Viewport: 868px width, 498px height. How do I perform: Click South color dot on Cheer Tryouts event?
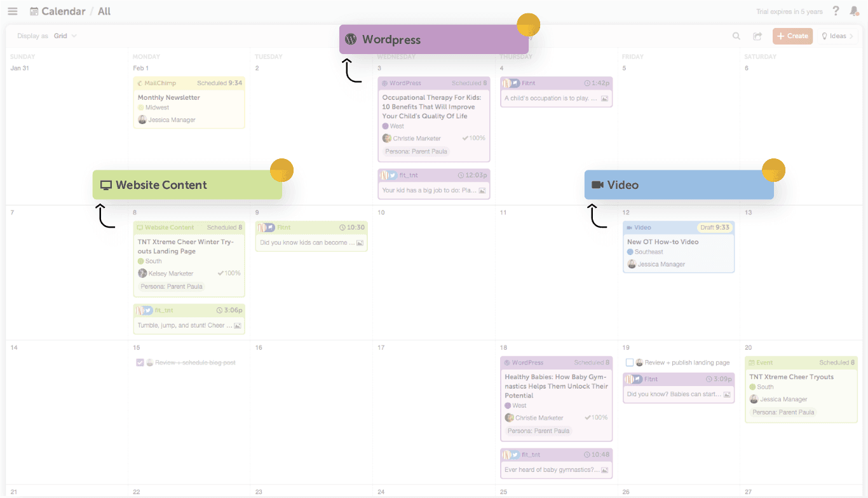coord(752,387)
